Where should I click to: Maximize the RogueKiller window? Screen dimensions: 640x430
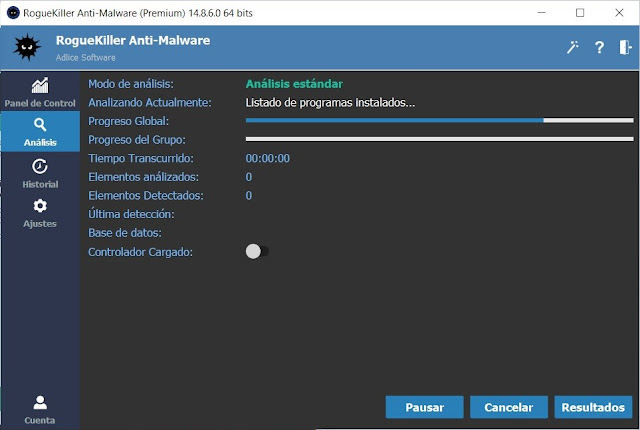pyautogui.click(x=580, y=13)
